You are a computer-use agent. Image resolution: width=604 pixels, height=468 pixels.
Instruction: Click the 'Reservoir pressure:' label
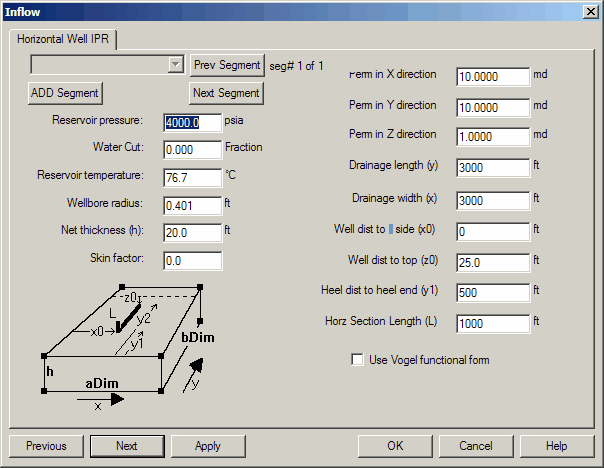point(97,120)
